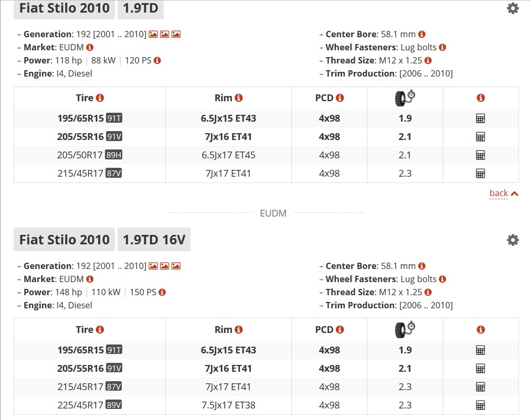
Task: Click info icon next to Center Bore in 1.9TD
Action: 422,34
